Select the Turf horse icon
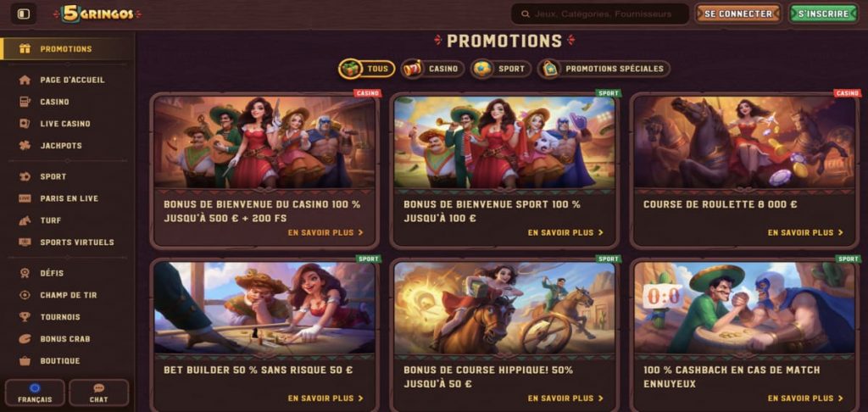Image resolution: width=868 pixels, height=412 pixels. pos(25,220)
